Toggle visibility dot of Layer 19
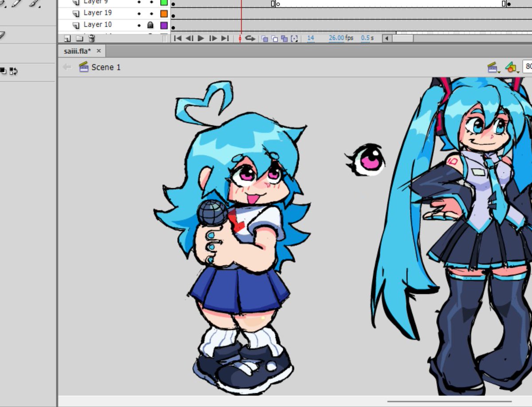Image resolution: width=532 pixels, height=407 pixels. [x=139, y=14]
